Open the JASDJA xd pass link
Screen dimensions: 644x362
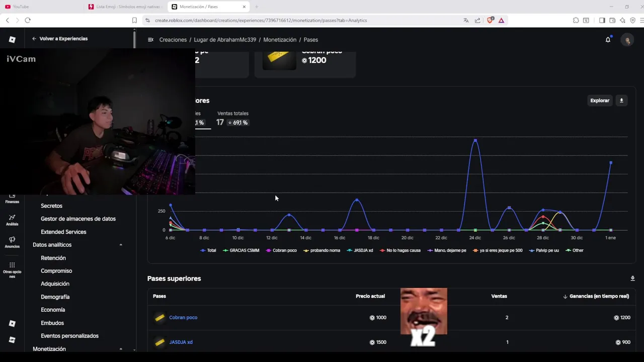tap(181, 342)
